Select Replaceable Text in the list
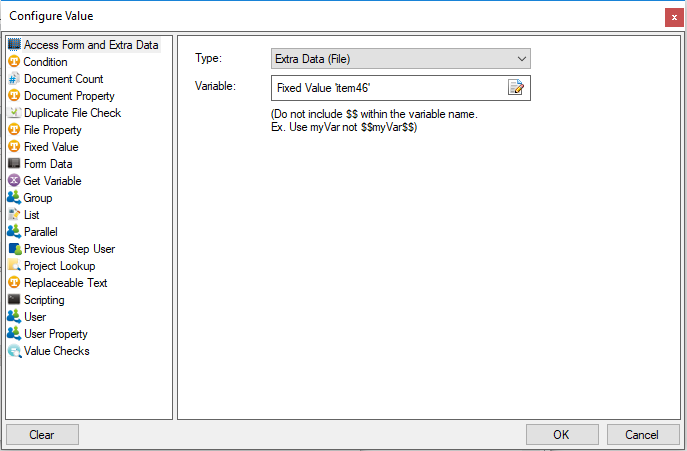Viewport: 687px width, 451px height. pos(65,283)
